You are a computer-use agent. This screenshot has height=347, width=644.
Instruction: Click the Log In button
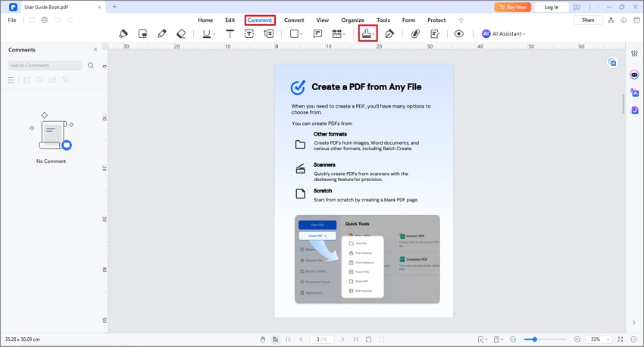(552, 7)
